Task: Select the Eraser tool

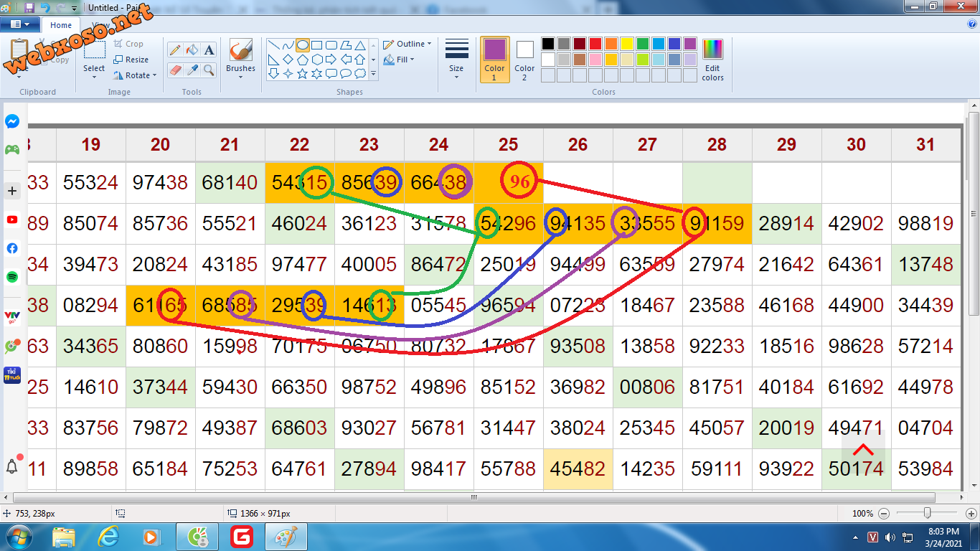Action: [x=174, y=70]
